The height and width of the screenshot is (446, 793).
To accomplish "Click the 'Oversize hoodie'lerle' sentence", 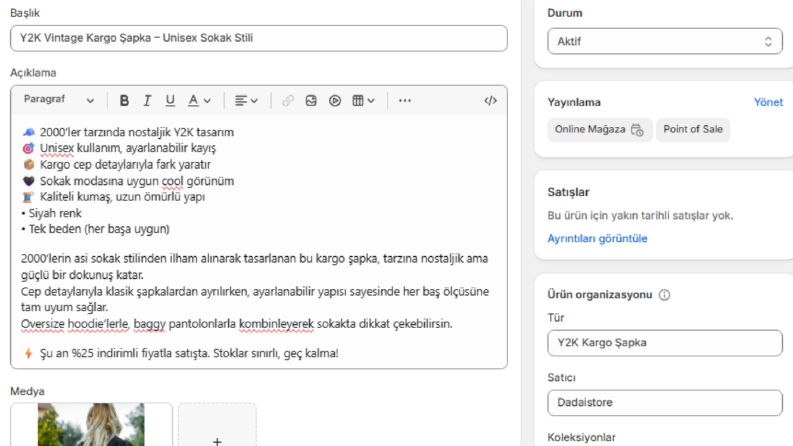I will [237, 324].
